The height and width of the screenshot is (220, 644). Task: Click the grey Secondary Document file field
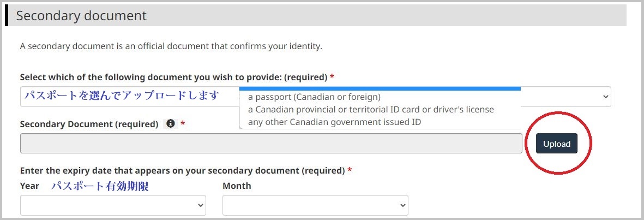(x=271, y=143)
